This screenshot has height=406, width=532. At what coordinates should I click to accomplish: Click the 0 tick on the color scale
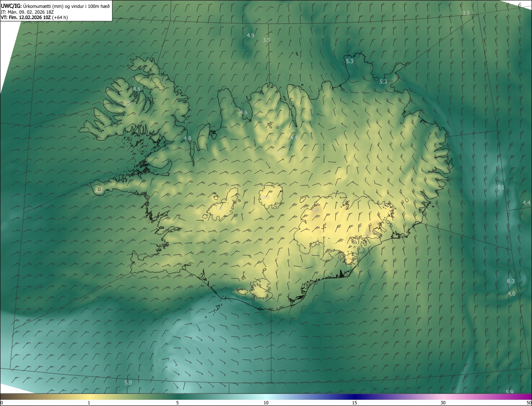click(1, 403)
